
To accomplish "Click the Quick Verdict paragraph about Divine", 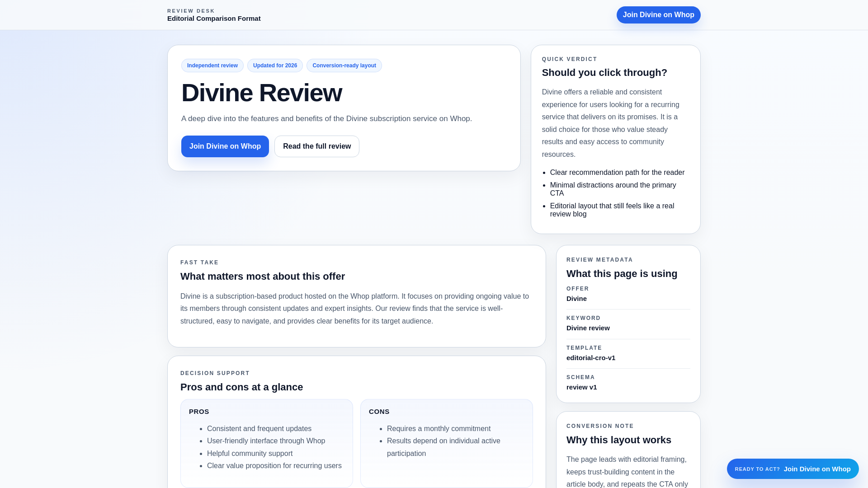I will (x=611, y=123).
